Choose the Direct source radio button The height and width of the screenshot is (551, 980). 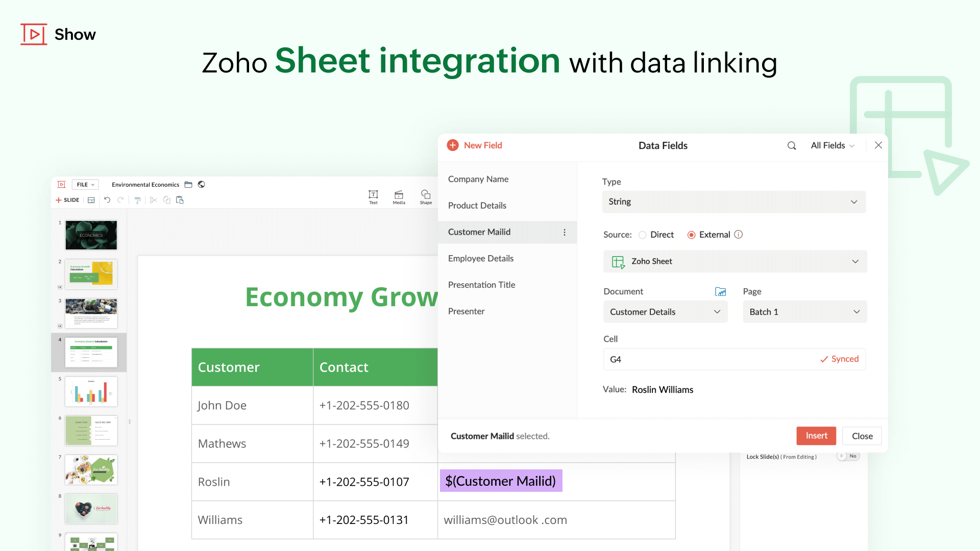[643, 235]
